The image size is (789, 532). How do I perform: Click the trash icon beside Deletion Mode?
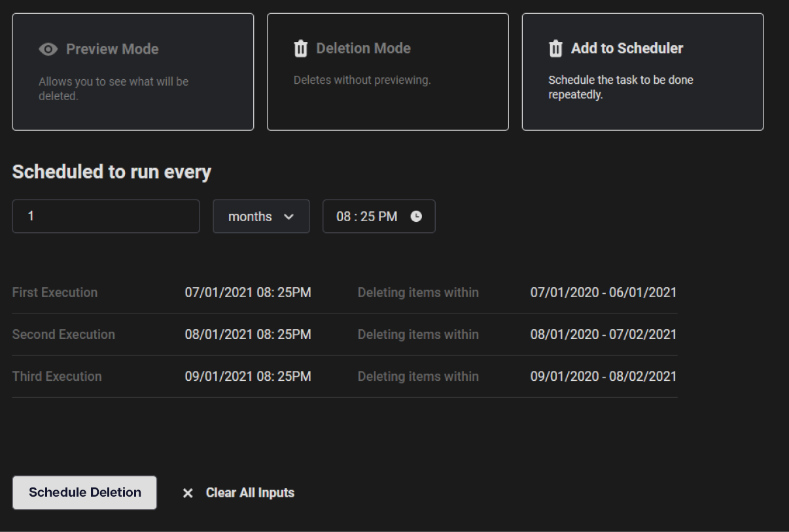[x=300, y=49]
